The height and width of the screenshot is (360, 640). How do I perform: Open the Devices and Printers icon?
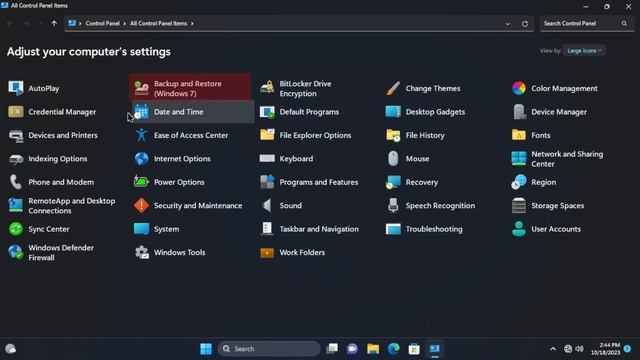pos(16,135)
